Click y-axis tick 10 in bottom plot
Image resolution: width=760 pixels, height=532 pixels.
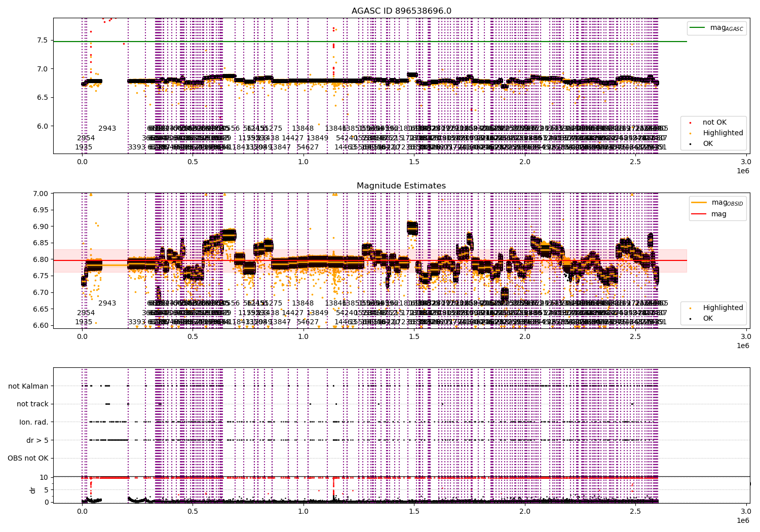[x=44, y=477]
